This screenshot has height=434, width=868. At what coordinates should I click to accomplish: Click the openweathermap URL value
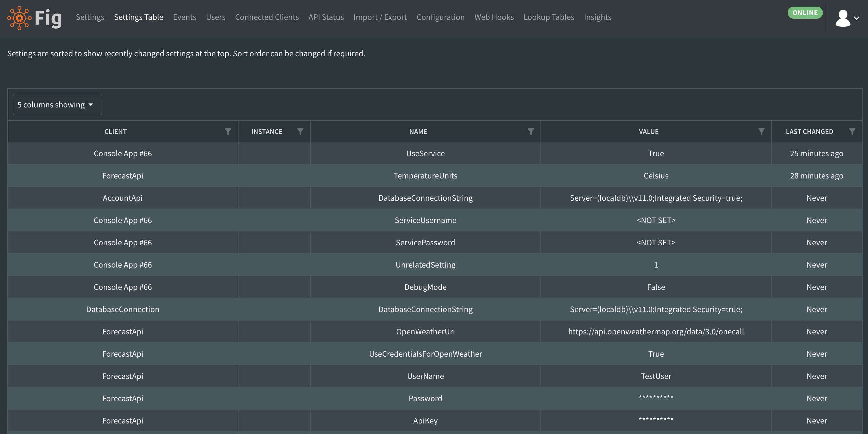pos(656,331)
